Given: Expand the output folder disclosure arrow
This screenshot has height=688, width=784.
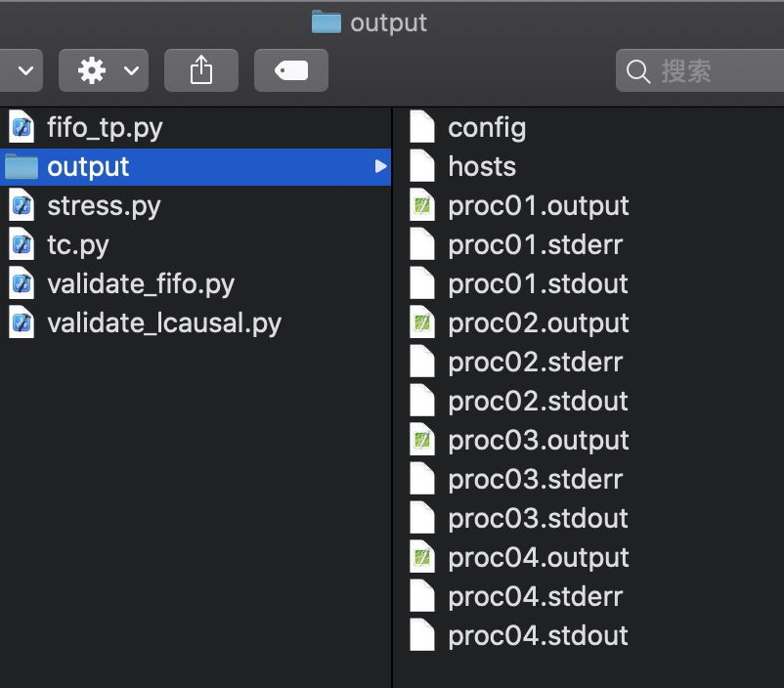Looking at the screenshot, I should (x=380, y=167).
